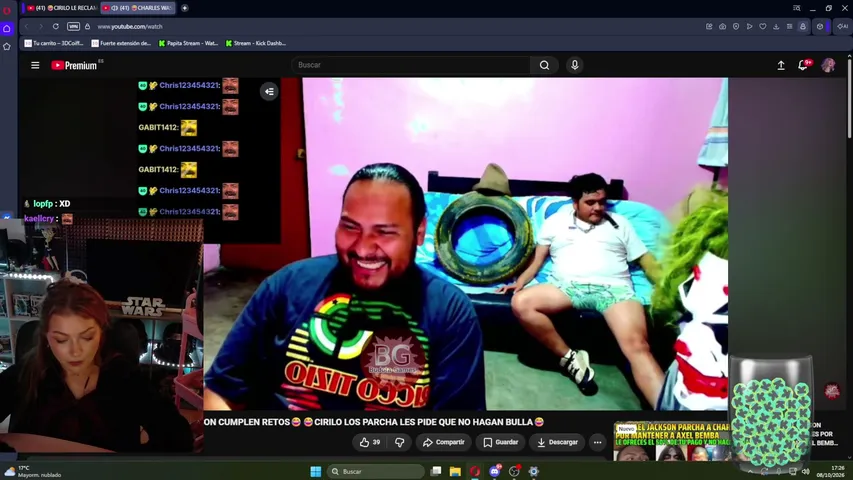This screenshot has width=853, height=480.
Task: Open the YouTube account avatar menu
Action: [828, 65]
